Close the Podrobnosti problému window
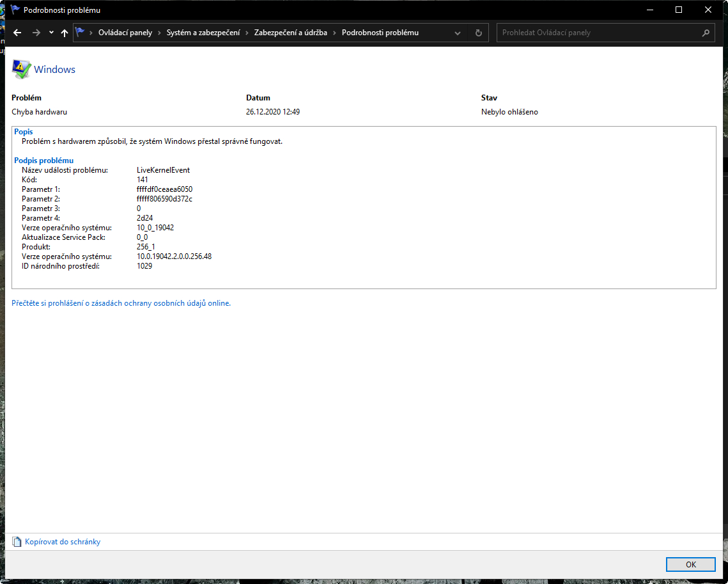Viewport: 728px width, 584px height. click(x=708, y=10)
